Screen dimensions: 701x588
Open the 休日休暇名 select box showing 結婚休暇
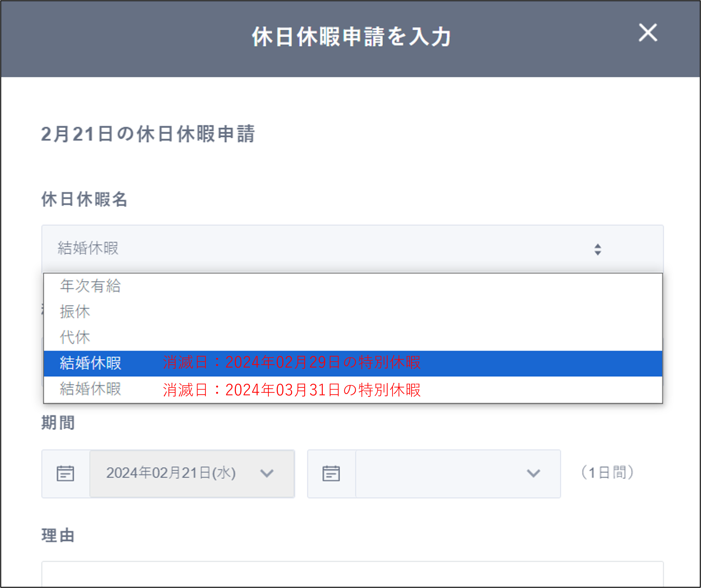[x=300, y=248]
